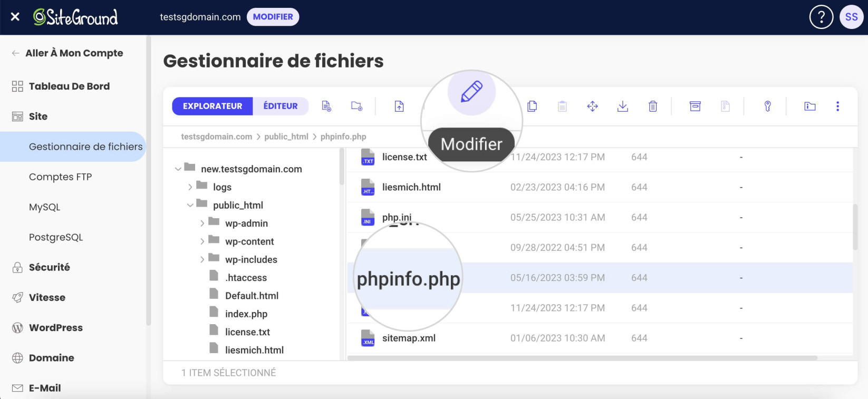The width and height of the screenshot is (868, 399).
Task: Open the Site section in sidebar
Action: pos(38,116)
